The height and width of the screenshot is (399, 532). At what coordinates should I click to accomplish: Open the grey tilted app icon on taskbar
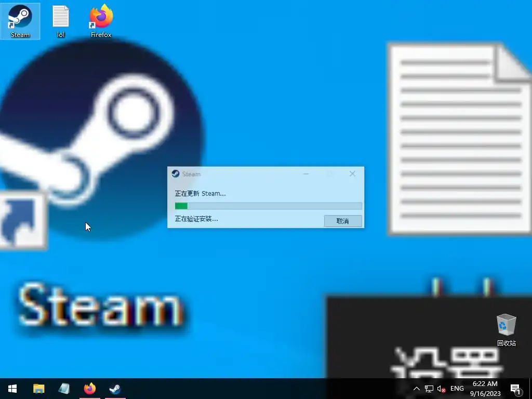click(x=64, y=389)
